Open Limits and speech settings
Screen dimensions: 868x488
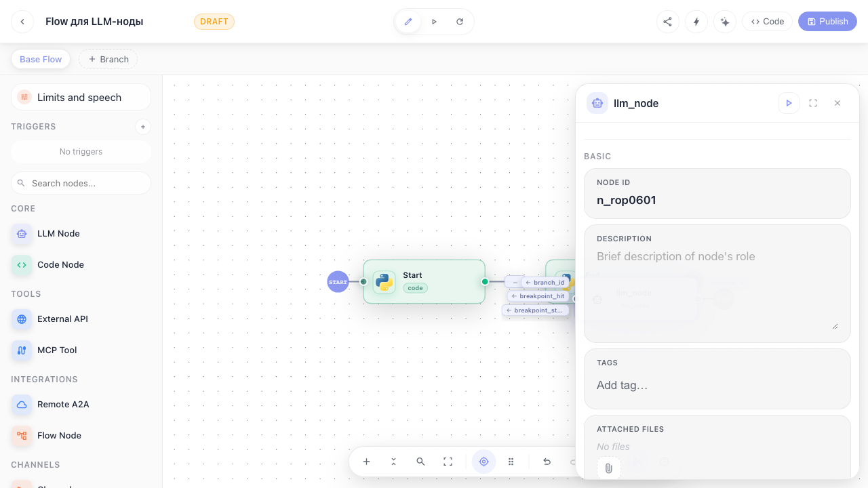click(x=81, y=97)
